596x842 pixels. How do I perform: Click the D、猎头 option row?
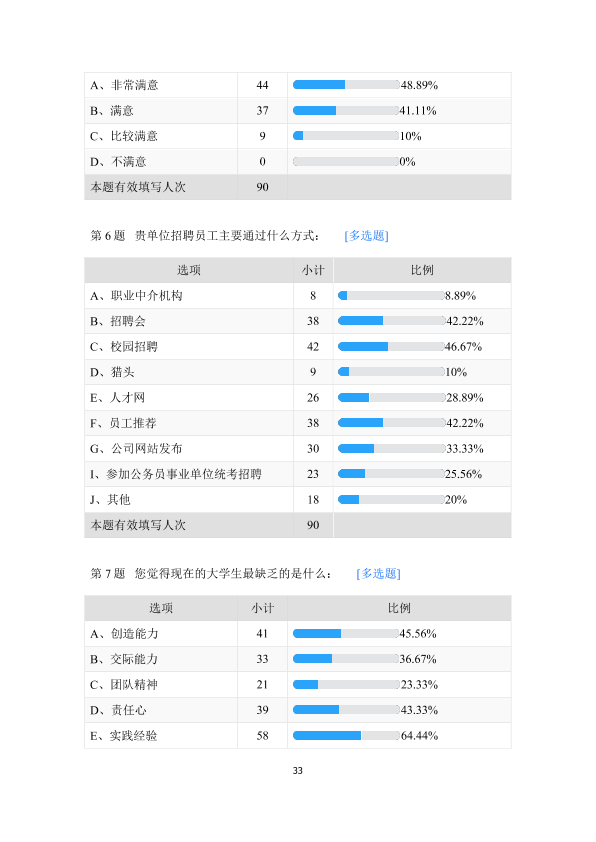point(297,372)
